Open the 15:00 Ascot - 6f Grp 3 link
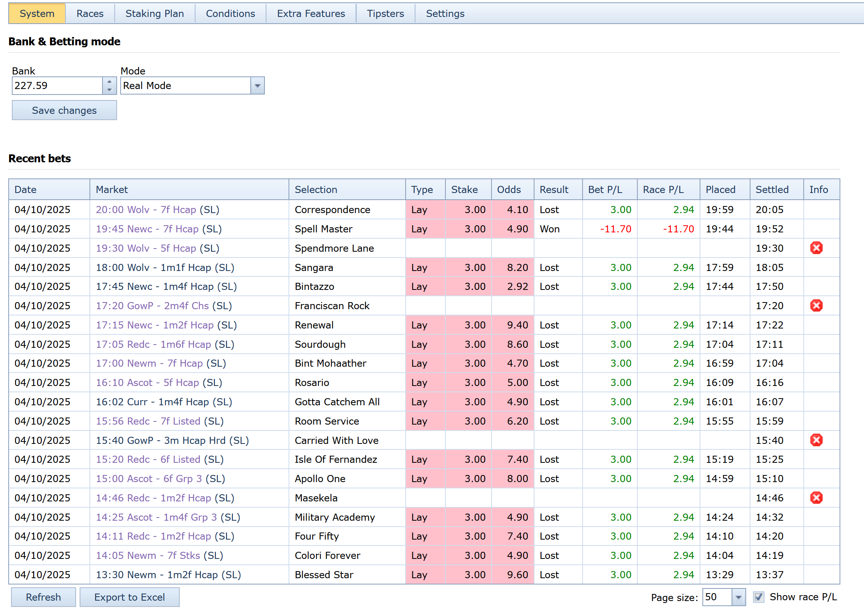 click(149, 479)
